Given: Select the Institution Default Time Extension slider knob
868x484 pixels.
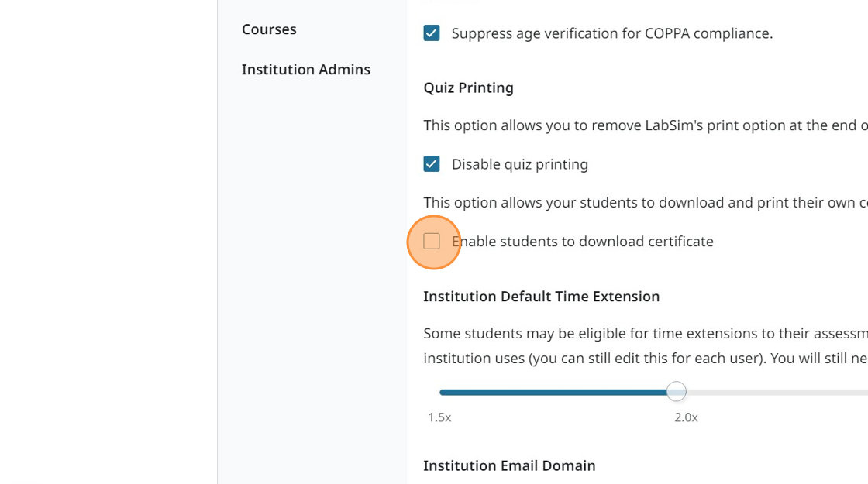Looking at the screenshot, I should tap(676, 392).
